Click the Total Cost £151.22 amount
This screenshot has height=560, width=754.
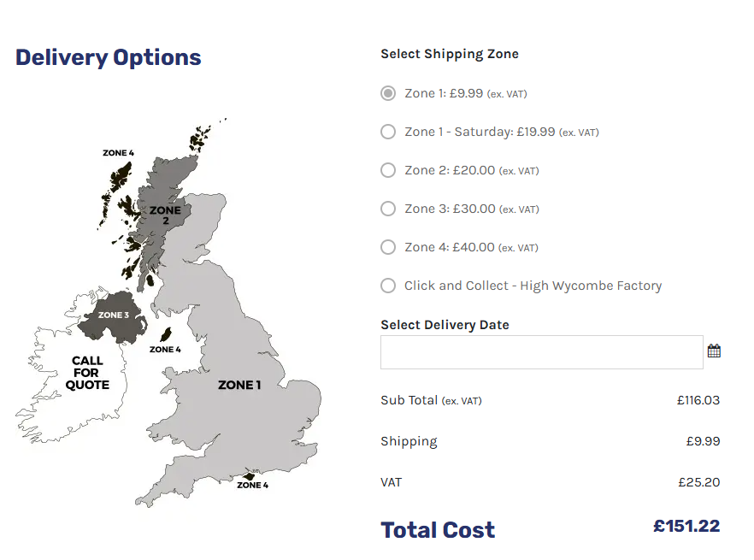click(x=686, y=526)
